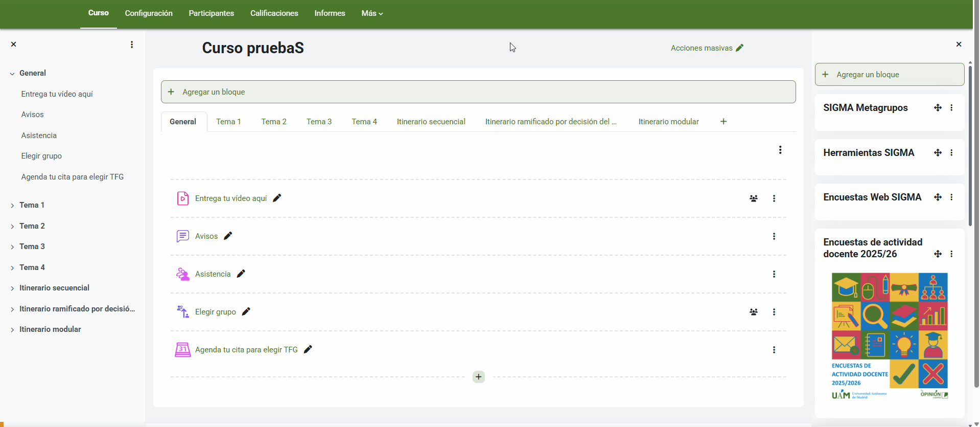This screenshot has height=427, width=980.
Task: Close the left course index drawer
Action: (x=14, y=44)
